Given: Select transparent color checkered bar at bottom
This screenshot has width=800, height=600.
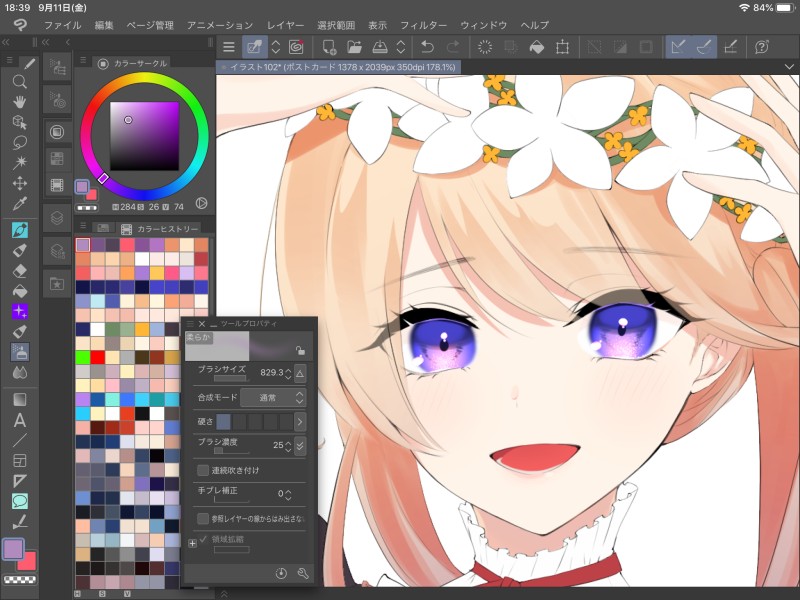Looking at the screenshot, I should point(19,579).
